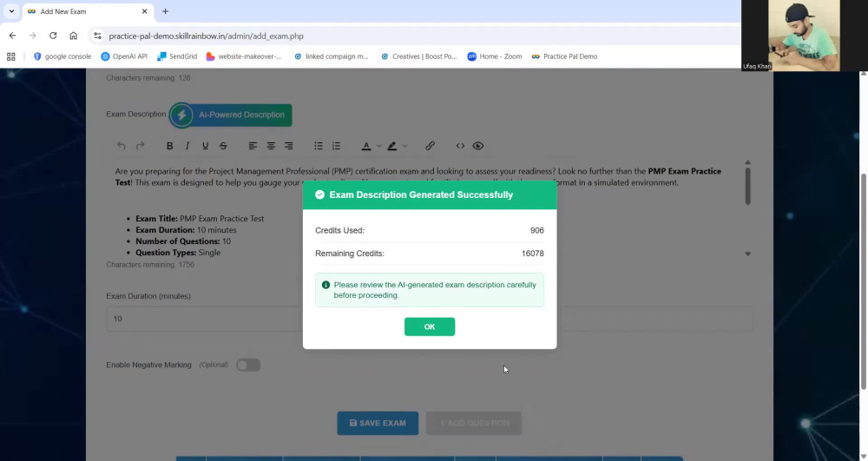Click the browser forward button

[x=33, y=36]
